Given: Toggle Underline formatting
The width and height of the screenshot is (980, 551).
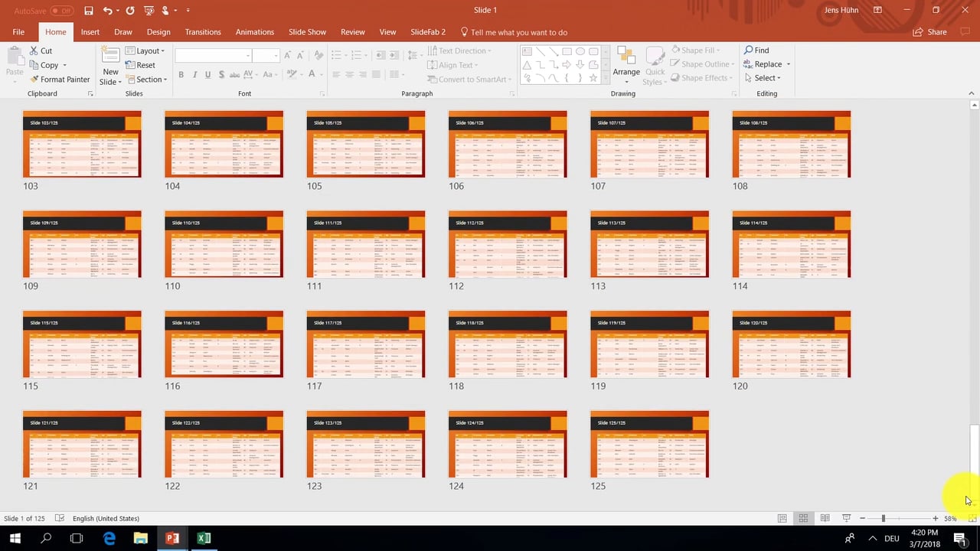Looking at the screenshot, I should click(x=207, y=74).
